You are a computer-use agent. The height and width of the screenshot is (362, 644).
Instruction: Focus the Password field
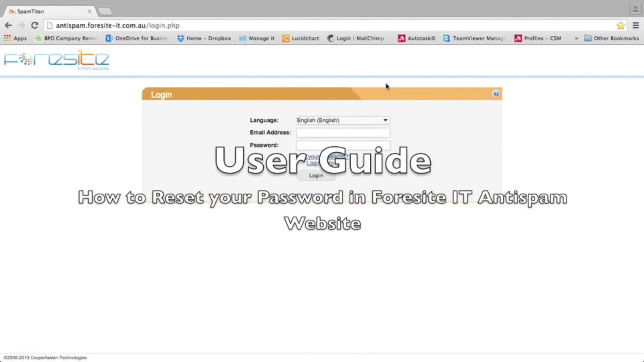pos(343,145)
